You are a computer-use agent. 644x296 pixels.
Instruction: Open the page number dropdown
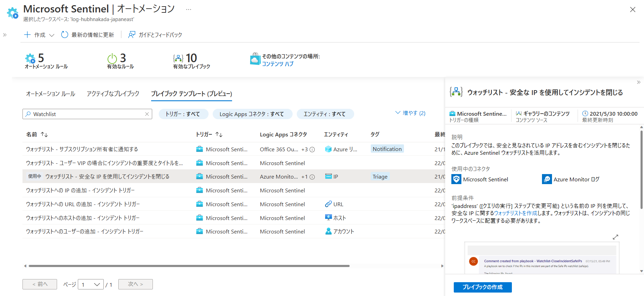[x=91, y=284]
